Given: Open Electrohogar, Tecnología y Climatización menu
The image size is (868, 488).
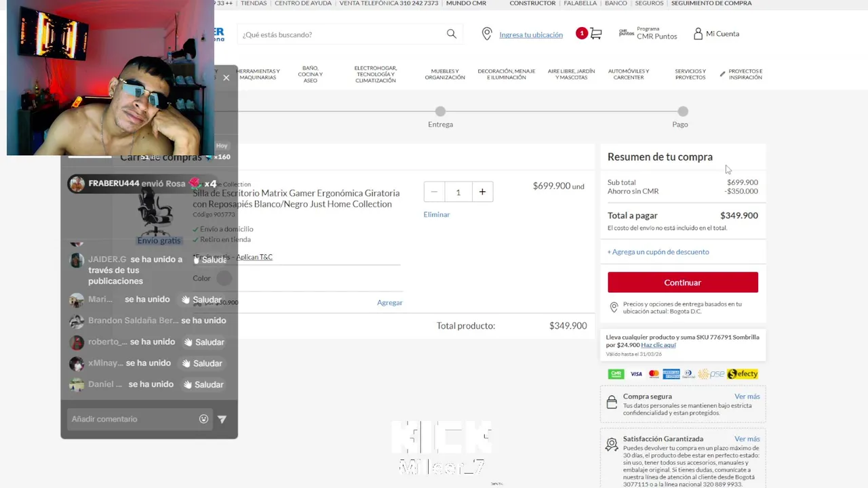Looking at the screenshot, I should [376, 74].
